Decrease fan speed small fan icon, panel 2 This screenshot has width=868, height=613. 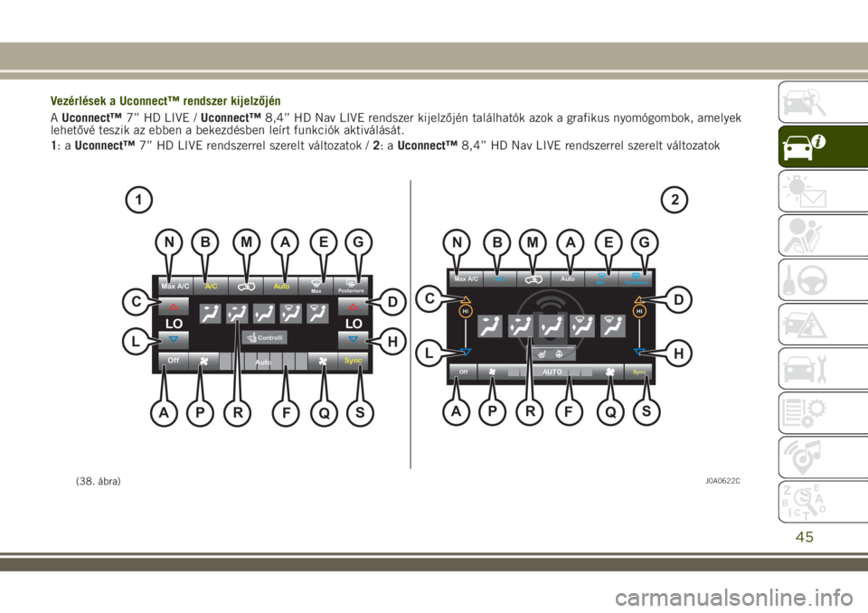tap(492, 373)
